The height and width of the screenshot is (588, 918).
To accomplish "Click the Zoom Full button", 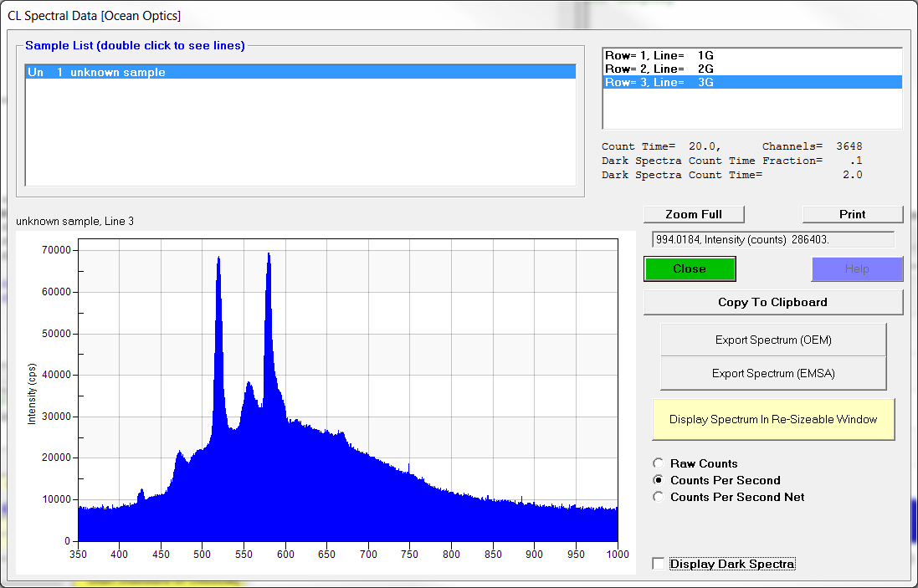I will tap(693, 214).
